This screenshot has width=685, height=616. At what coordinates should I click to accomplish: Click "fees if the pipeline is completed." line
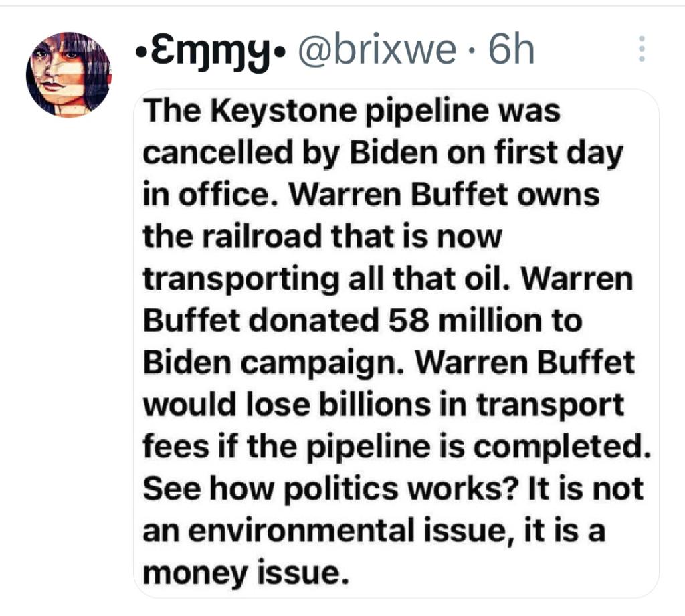click(x=397, y=446)
